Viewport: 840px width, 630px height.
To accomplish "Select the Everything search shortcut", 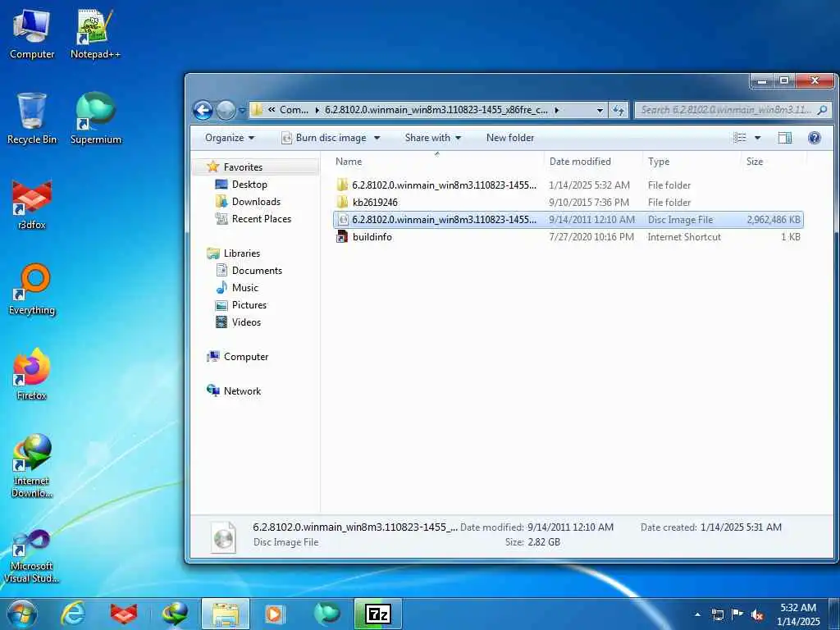I will [x=32, y=290].
